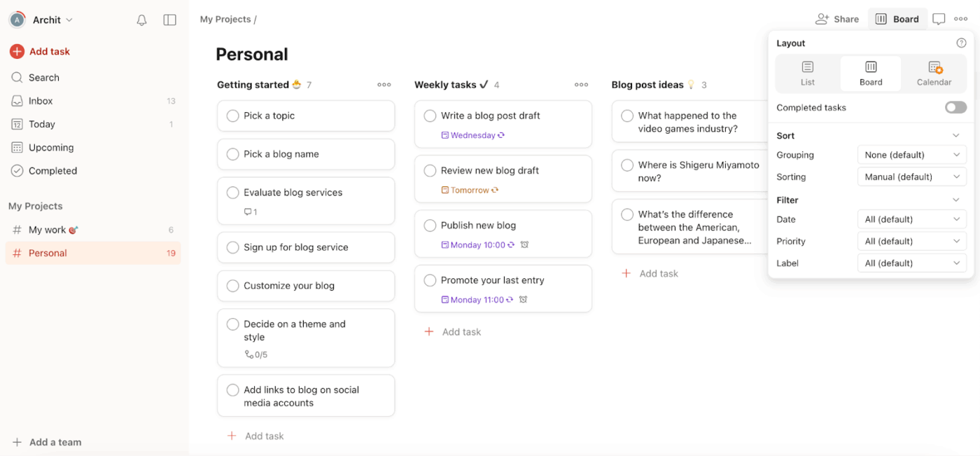
Task: Switch layout to Calendar view
Action: pyautogui.click(x=934, y=73)
